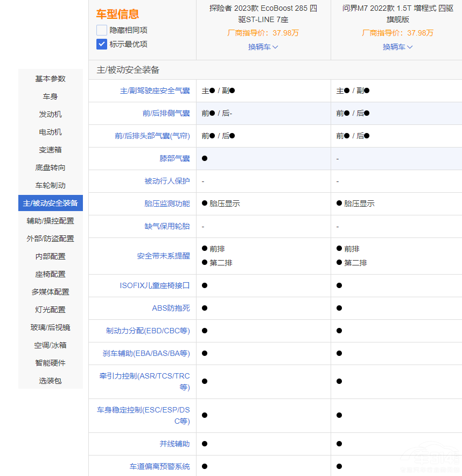View the 智能硬件 section
Screen dimensions: 462x476
[50, 363]
